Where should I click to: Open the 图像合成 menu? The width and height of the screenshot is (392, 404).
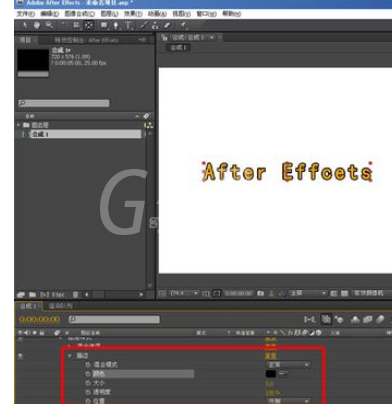pyautogui.click(x=80, y=14)
